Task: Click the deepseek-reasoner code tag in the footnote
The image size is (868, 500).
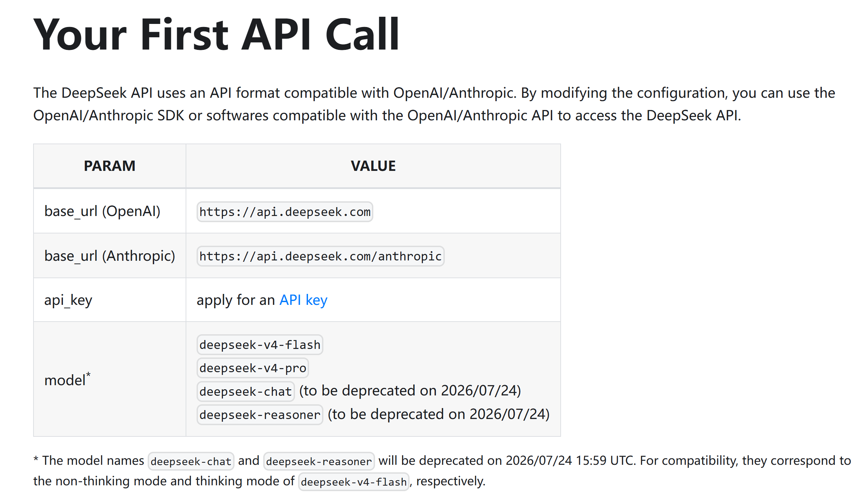Action: 319,461
